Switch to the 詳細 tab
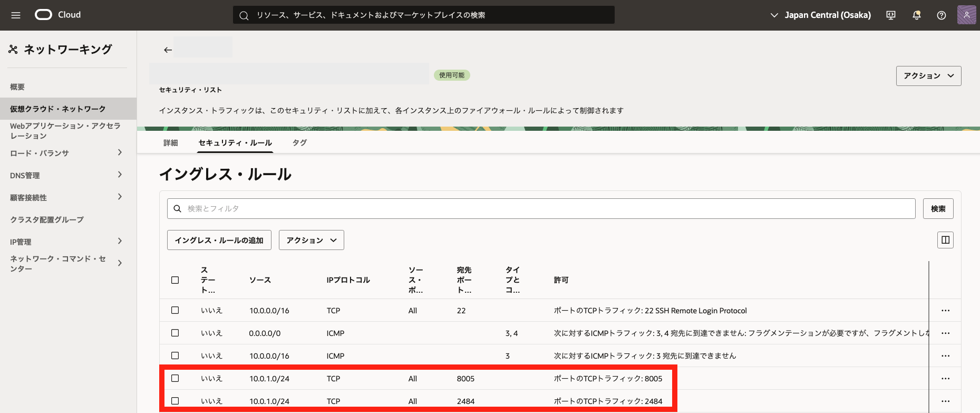The image size is (980, 413). pyautogui.click(x=170, y=143)
